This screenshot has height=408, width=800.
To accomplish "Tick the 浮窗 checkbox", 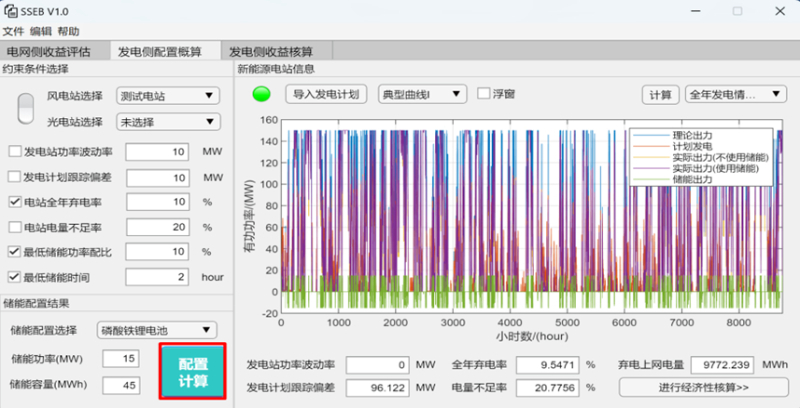I will tap(483, 94).
